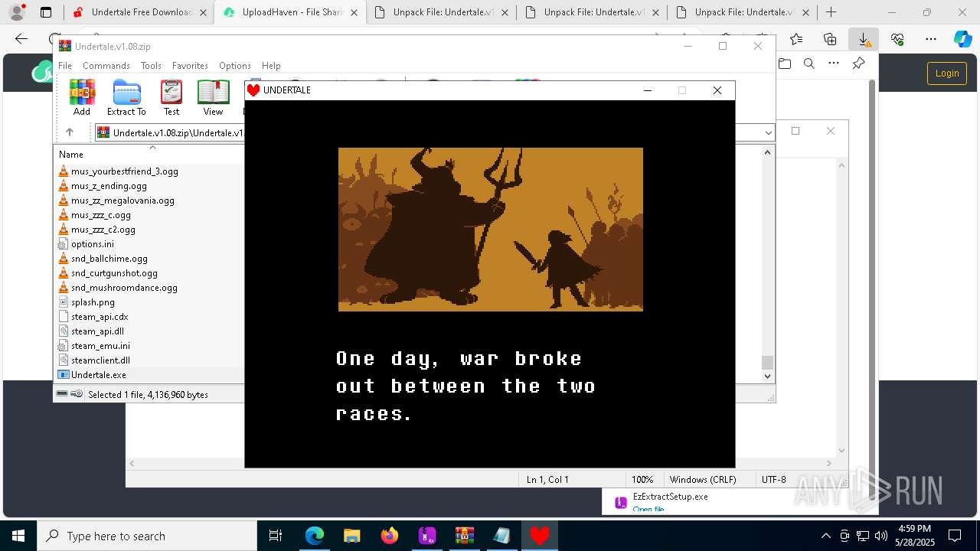Click the Login button on webpage
Viewport: 980px width, 551px height.
pos(947,73)
